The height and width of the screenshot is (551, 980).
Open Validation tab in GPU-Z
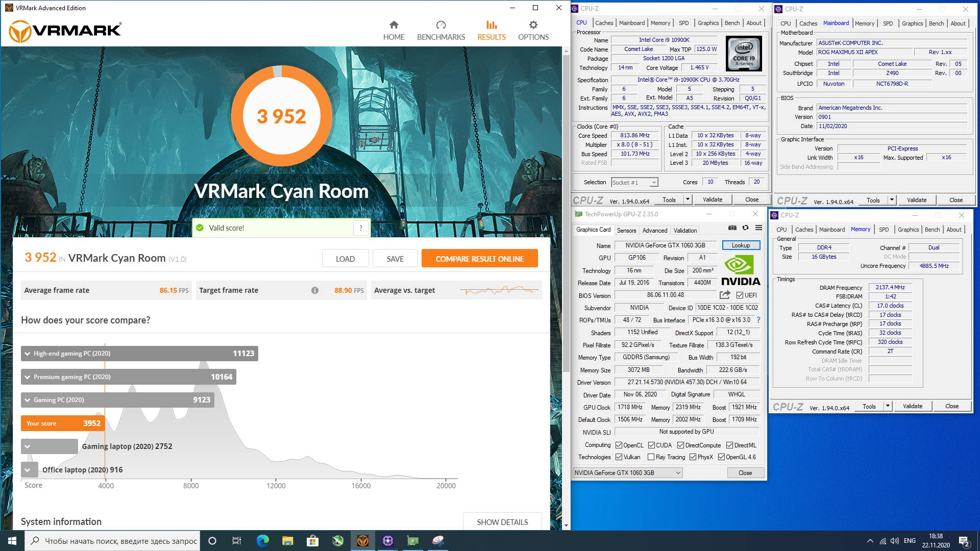[685, 231]
